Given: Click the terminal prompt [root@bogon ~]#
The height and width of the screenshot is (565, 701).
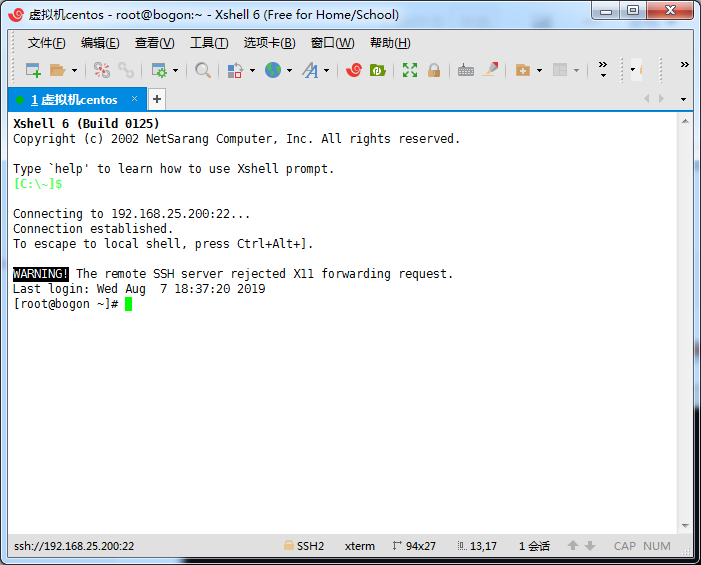Looking at the screenshot, I should point(66,304).
